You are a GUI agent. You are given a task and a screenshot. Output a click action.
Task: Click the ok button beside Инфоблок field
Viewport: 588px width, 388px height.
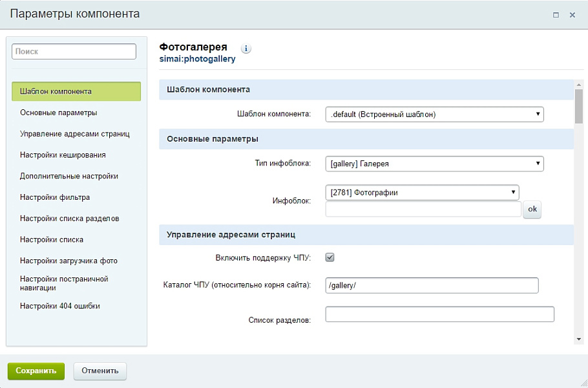532,210
